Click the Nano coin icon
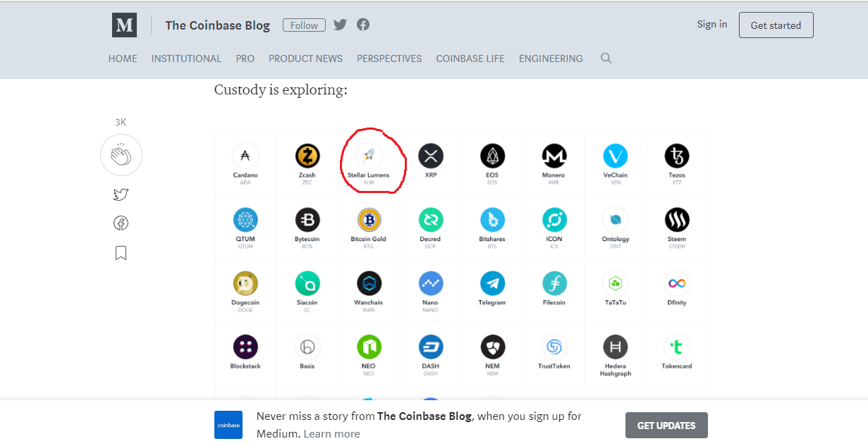Screen dimensions: 868x446 pos(431,283)
